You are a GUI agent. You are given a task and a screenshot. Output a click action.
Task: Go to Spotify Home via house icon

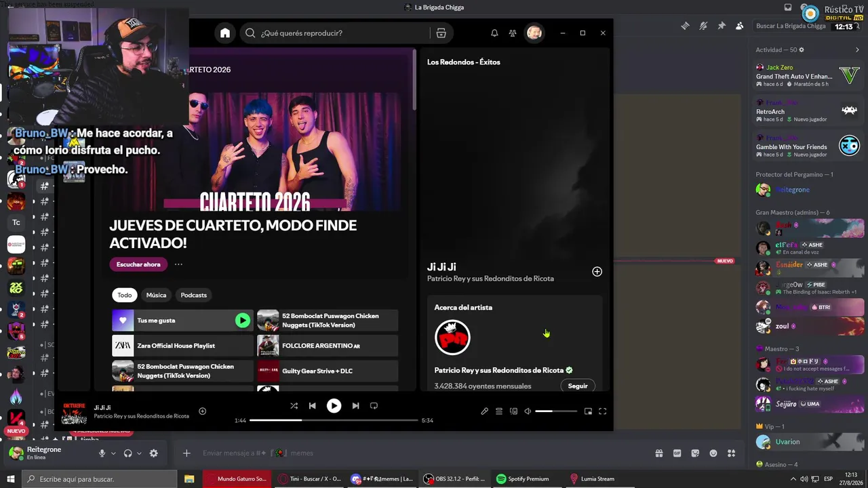tap(225, 33)
